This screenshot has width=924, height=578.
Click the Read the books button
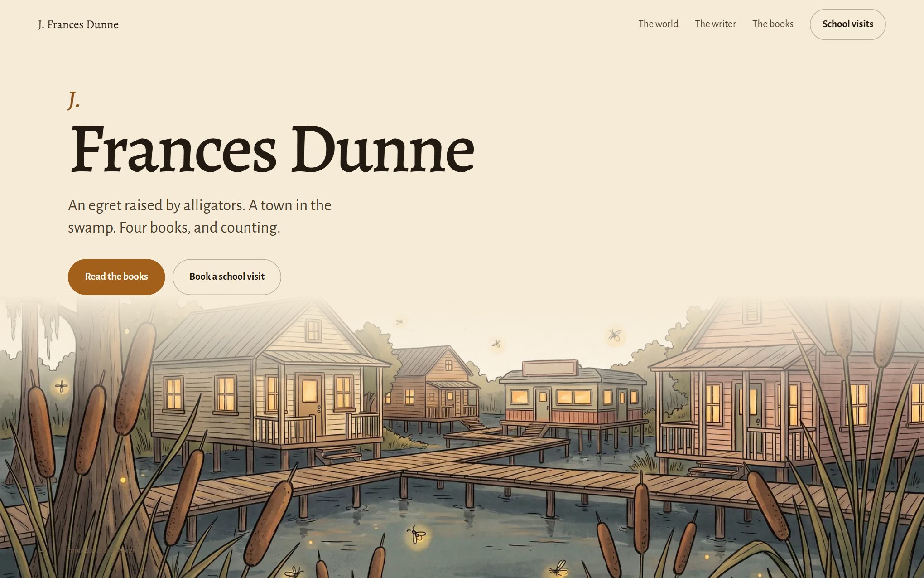pyautogui.click(x=116, y=277)
